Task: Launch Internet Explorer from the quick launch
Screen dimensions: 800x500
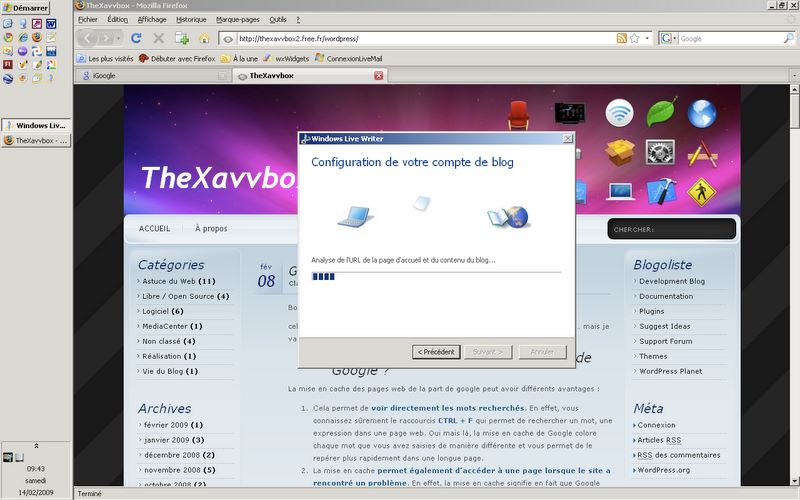Action: (x=23, y=37)
